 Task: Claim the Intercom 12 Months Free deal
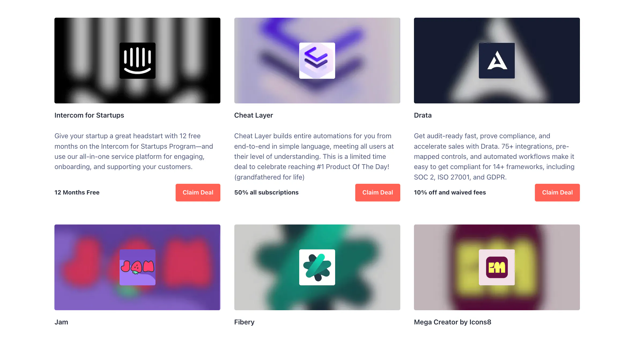coord(198,192)
